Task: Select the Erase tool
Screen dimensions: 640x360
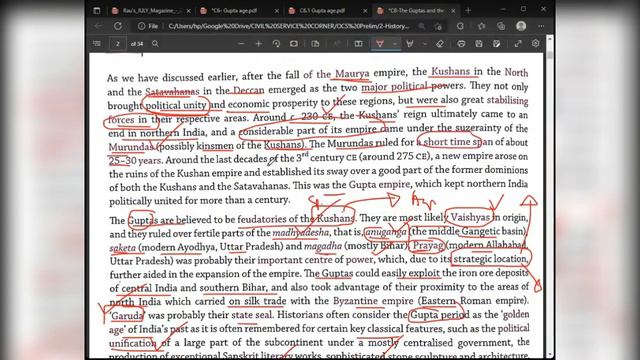Action: [440, 43]
